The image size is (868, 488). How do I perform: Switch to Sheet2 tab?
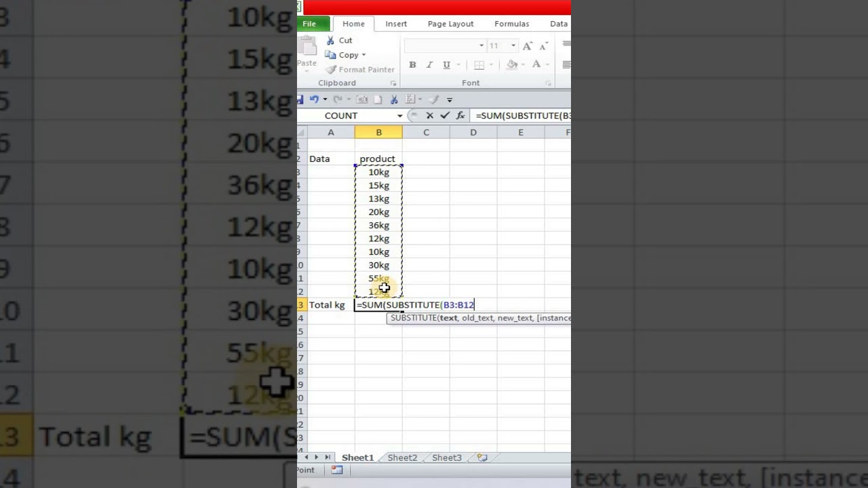coord(402,458)
